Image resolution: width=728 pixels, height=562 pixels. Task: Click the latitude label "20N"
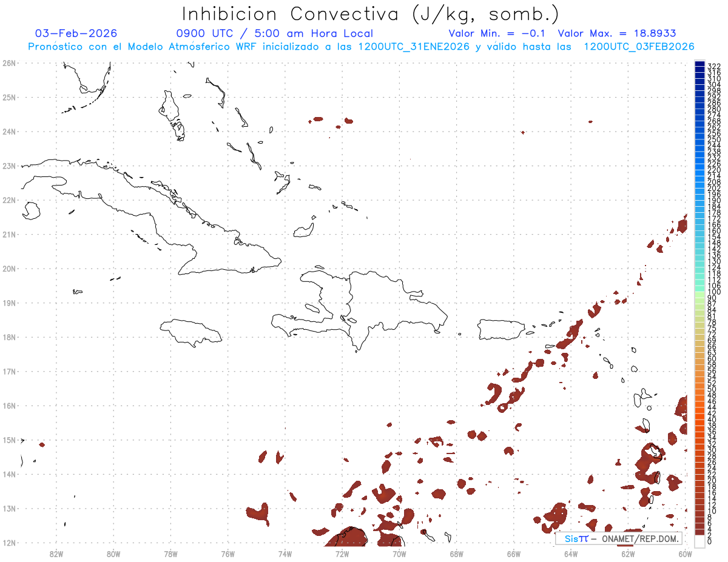8,269
